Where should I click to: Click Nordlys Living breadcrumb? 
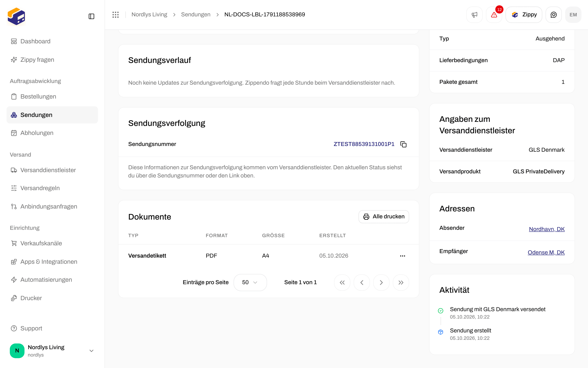(149, 15)
